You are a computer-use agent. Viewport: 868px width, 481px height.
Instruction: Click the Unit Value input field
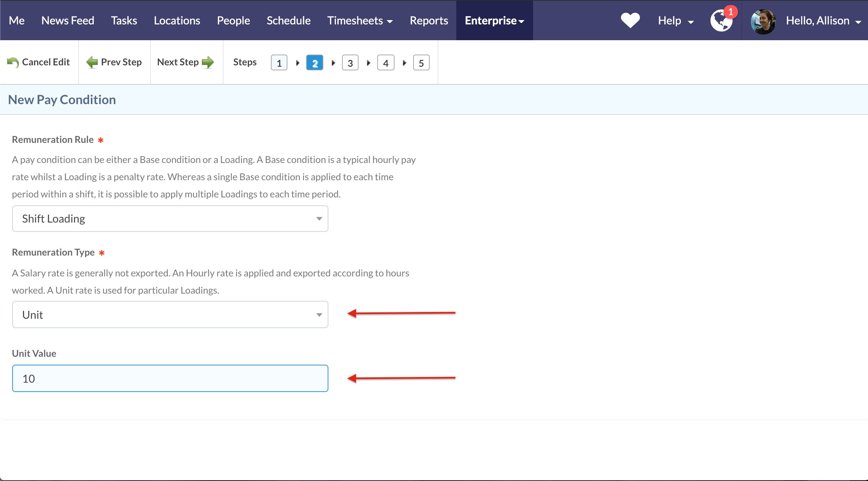[170, 378]
